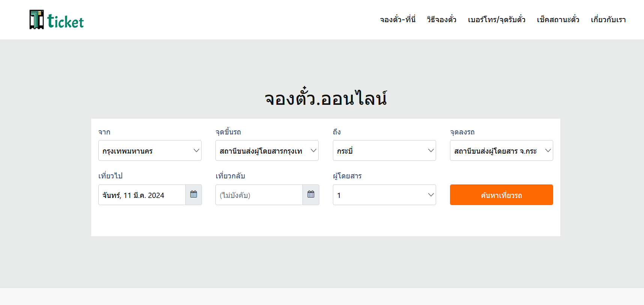Click the เที่ยวไป departure date field
The height and width of the screenshot is (305, 644).
[x=142, y=195]
